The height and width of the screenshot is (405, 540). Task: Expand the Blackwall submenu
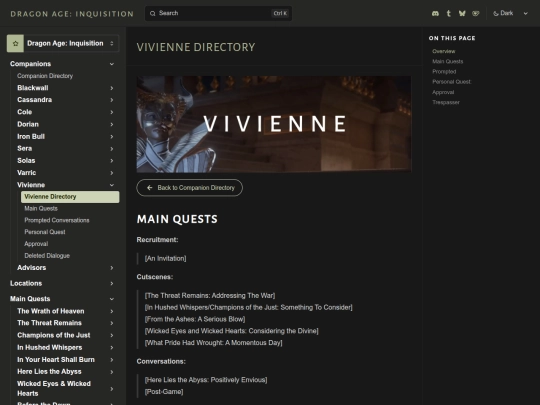pyautogui.click(x=112, y=88)
